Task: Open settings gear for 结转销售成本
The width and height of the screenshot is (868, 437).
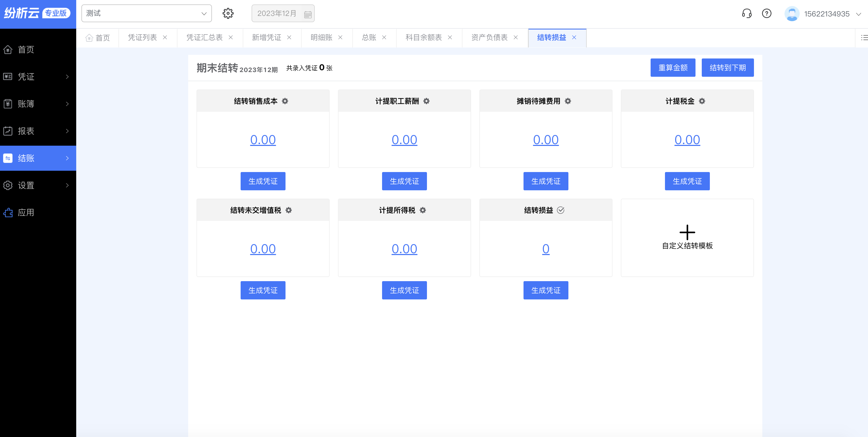Action: click(285, 101)
